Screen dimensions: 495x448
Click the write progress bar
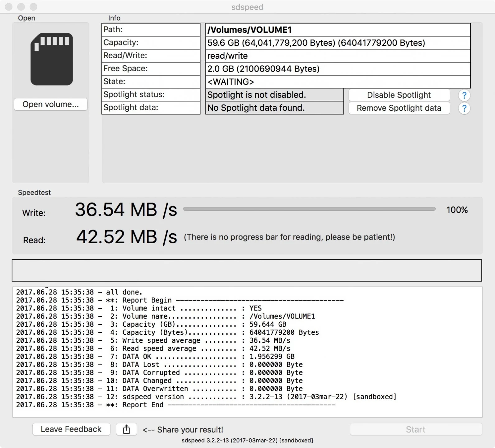tap(309, 209)
